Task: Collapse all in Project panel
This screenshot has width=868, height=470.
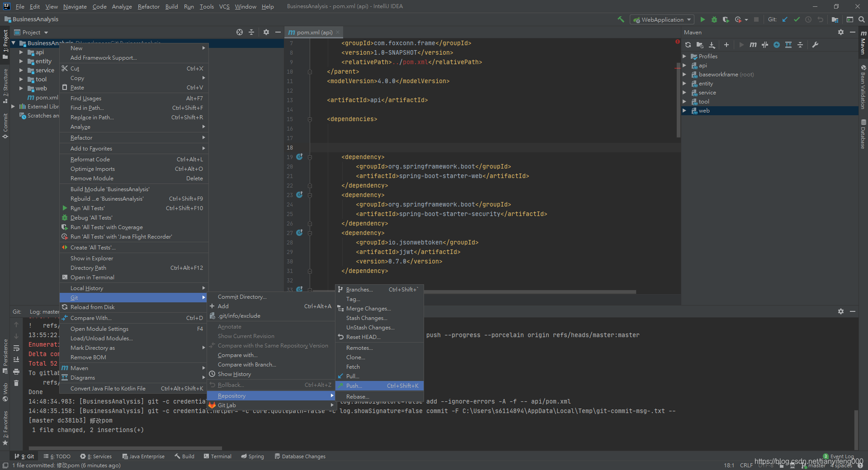Action: click(x=251, y=32)
